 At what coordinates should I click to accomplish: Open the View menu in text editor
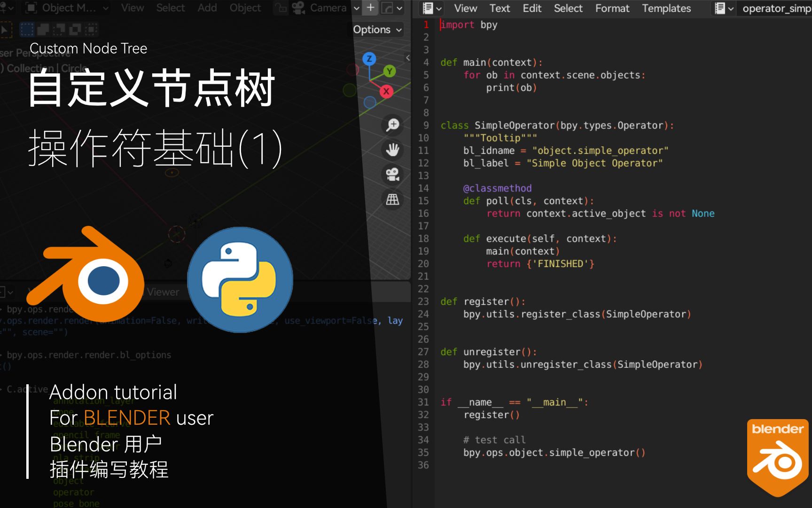[x=465, y=8]
